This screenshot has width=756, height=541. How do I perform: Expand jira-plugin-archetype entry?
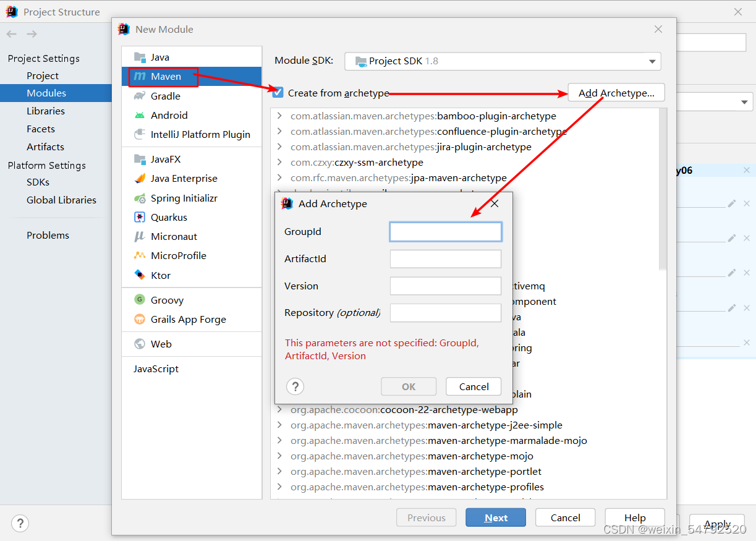pos(279,147)
